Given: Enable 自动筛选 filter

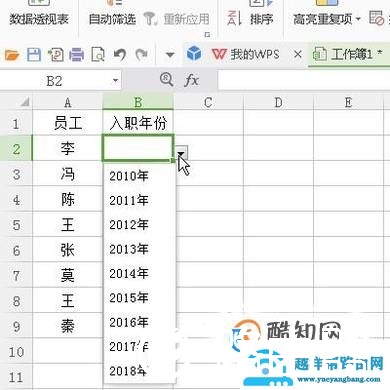Looking at the screenshot, I should (112, 19).
